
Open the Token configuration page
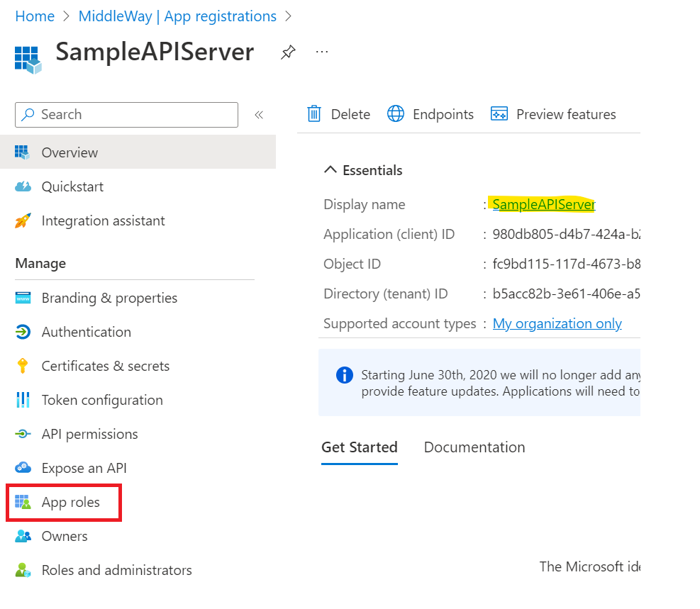[101, 401]
